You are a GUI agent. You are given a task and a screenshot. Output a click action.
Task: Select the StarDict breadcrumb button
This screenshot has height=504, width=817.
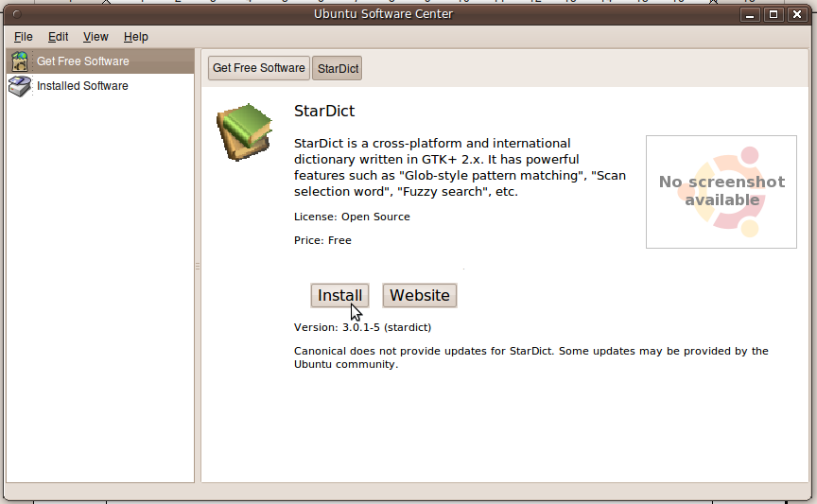click(338, 69)
